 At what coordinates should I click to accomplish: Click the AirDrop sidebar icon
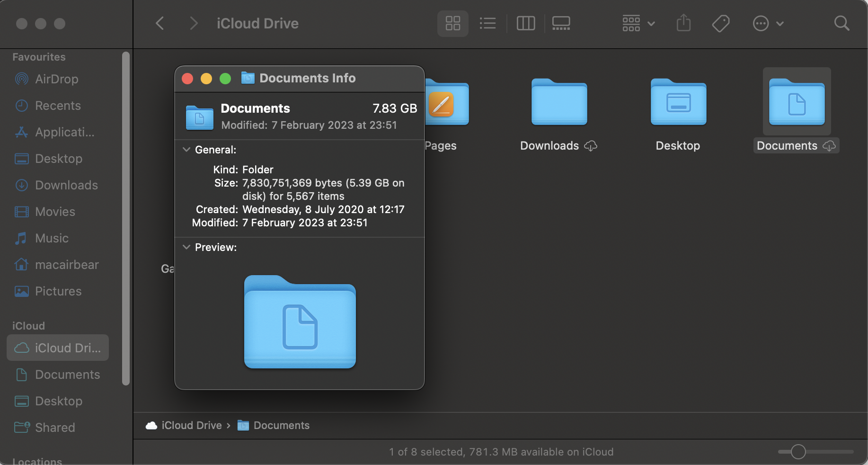click(22, 79)
